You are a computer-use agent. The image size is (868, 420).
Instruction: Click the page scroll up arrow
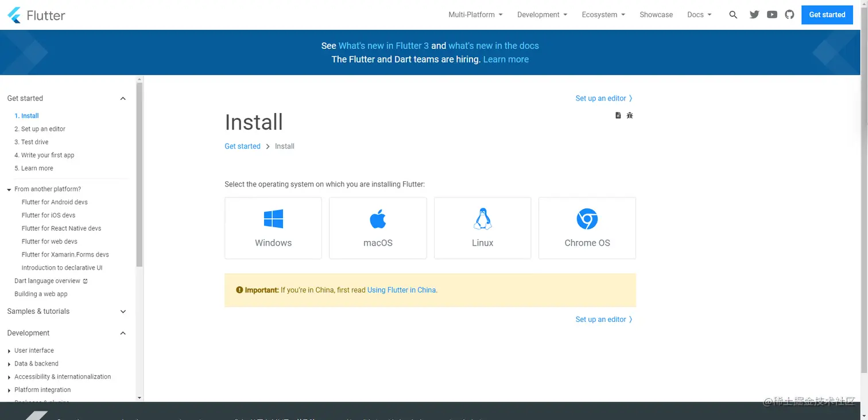point(864,3)
